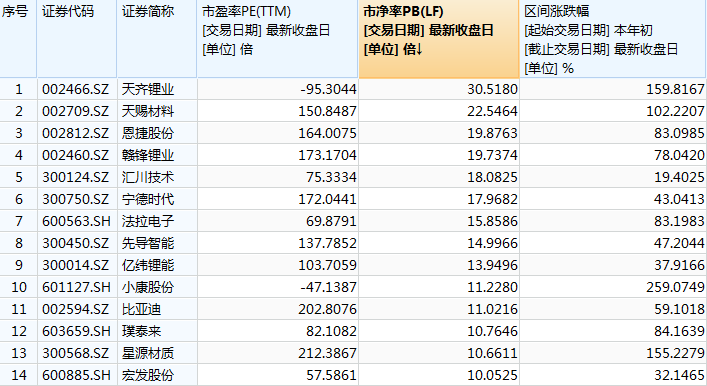Click the 市盈率PE(TTM) column header

click(x=278, y=39)
